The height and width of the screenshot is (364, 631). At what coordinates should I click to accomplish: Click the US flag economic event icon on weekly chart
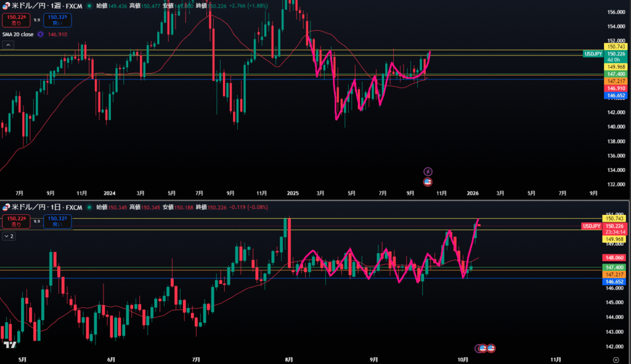click(428, 181)
